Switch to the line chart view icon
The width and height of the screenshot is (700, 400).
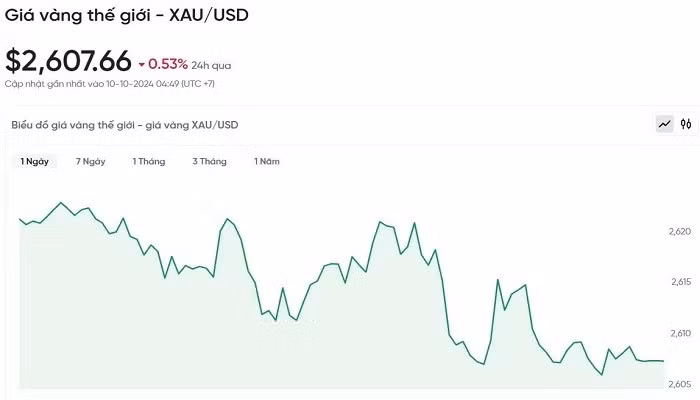click(664, 125)
